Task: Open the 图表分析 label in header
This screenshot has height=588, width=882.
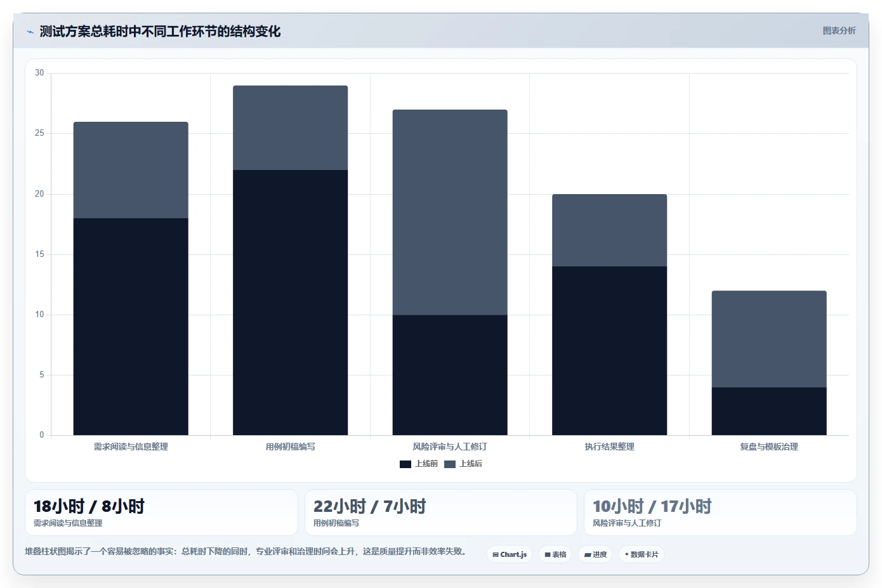Action: [x=839, y=30]
